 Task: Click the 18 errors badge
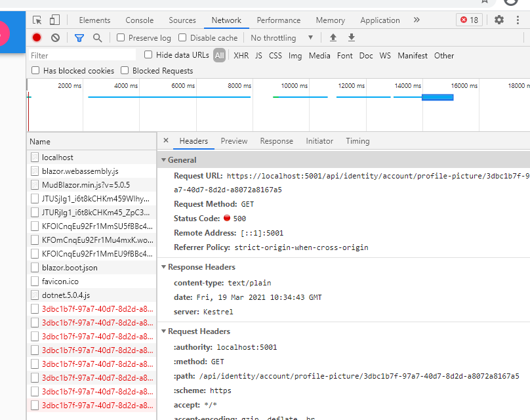click(468, 20)
